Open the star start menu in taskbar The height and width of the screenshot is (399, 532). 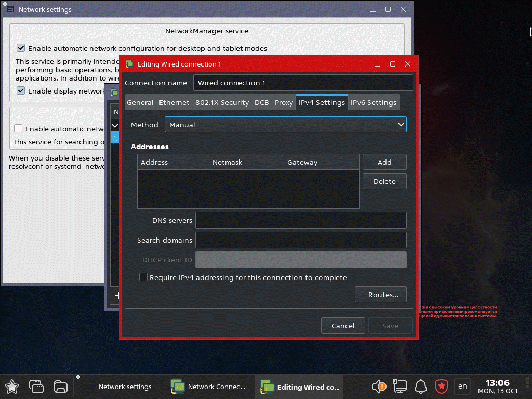coord(12,387)
